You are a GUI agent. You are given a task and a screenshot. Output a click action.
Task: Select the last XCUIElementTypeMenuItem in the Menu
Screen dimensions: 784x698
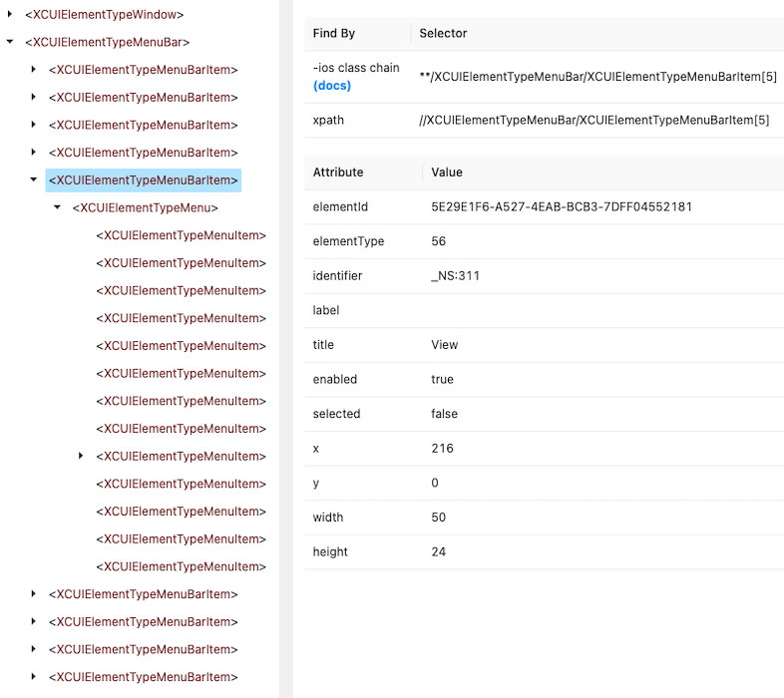tap(181, 566)
